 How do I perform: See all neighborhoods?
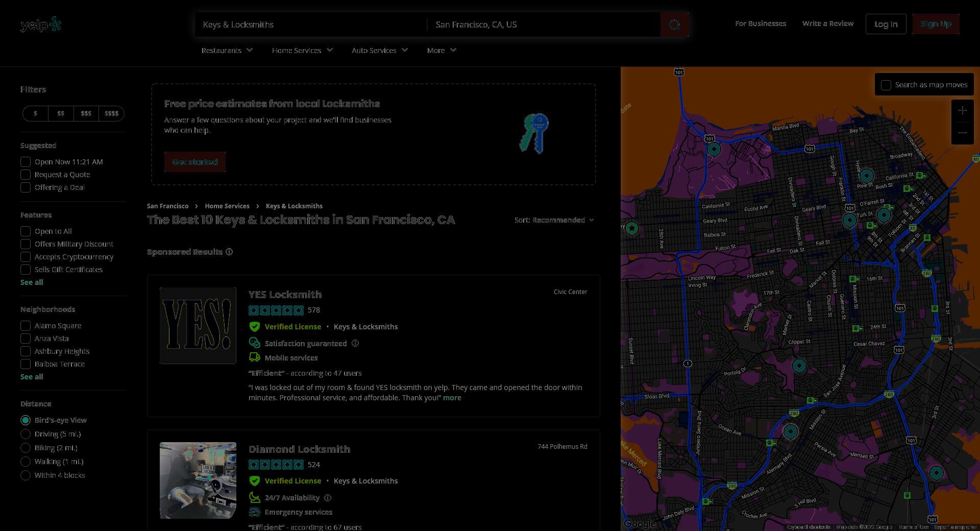(x=32, y=377)
